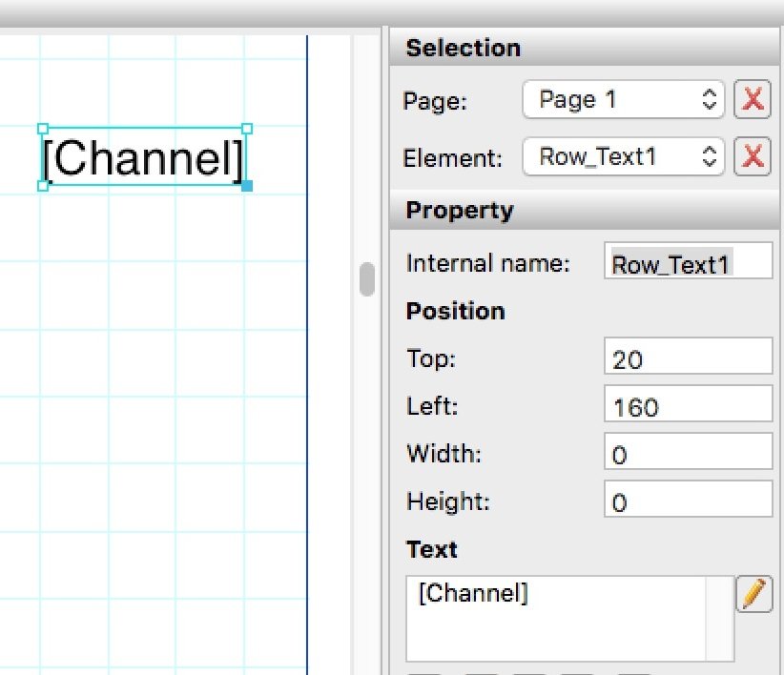Remove the Row_Text1 element using red X
Viewport: 784px width, 675px height.
[x=753, y=156]
